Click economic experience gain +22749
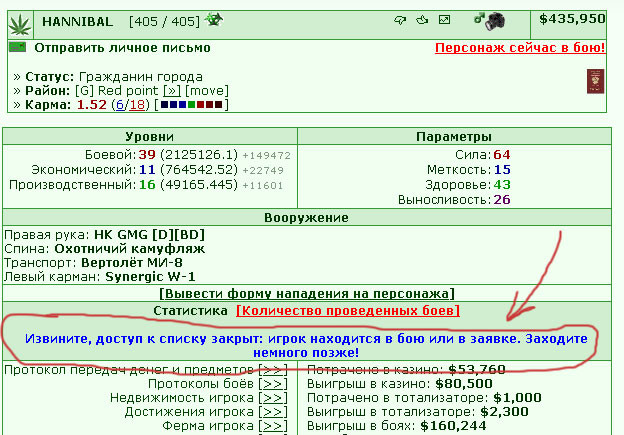The width and height of the screenshot is (624, 435). [x=263, y=170]
